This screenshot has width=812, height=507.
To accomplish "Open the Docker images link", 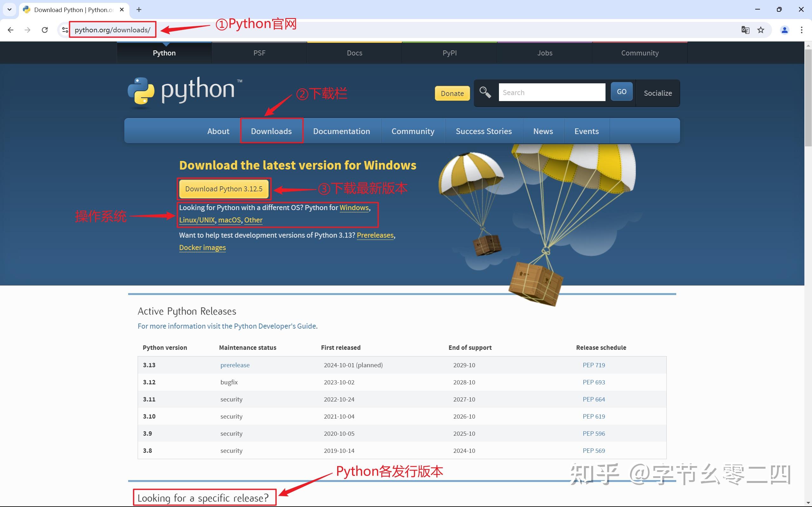I will [x=202, y=247].
